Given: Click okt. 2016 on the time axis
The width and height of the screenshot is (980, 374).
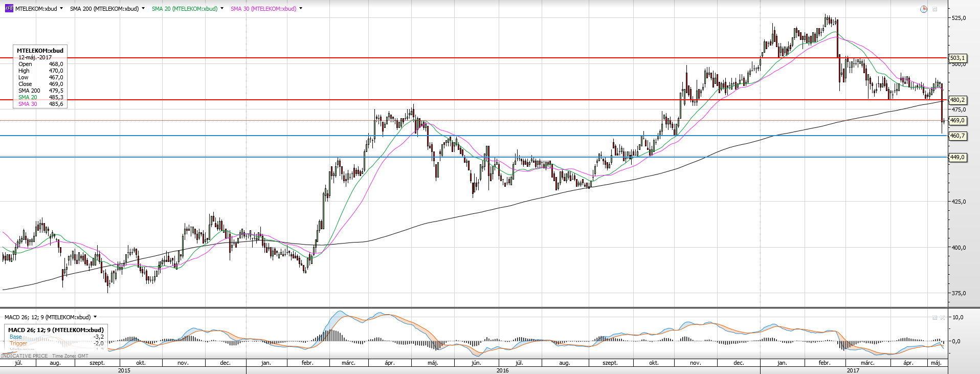Looking at the screenshot, I should point(654,363).
